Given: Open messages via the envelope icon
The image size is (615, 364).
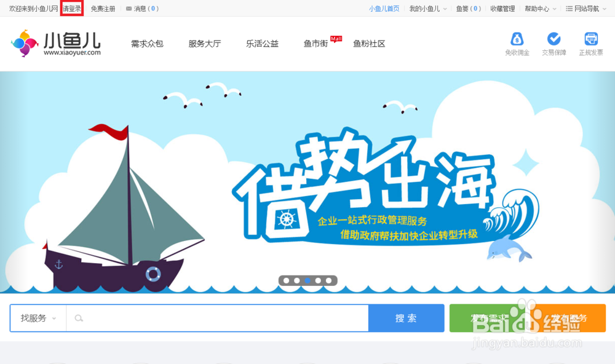Looking at the screenshot, I should pyautogui.click(x=129, y=9).
